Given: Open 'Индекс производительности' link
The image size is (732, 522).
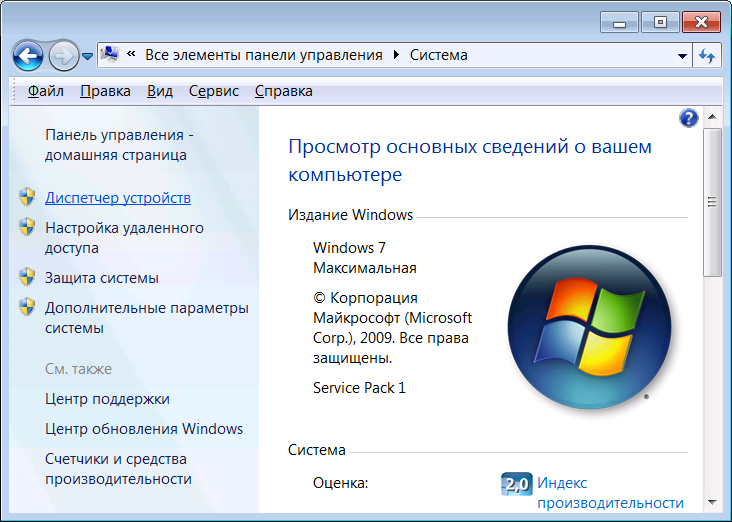Looking at the screenshot, I should (x=610, y=493).
